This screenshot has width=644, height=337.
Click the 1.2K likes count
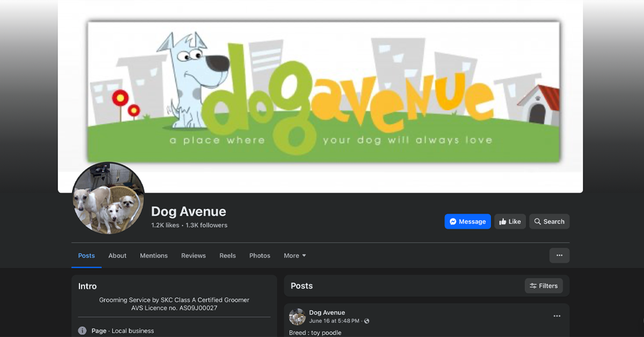pyautogui.click(x=165, y=225)
